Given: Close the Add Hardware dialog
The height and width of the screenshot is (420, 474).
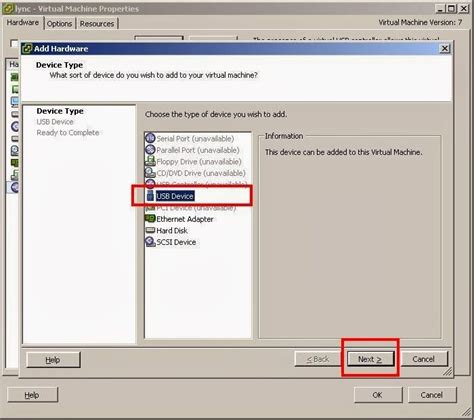Looking at the screenshot, I should (445, 49).
